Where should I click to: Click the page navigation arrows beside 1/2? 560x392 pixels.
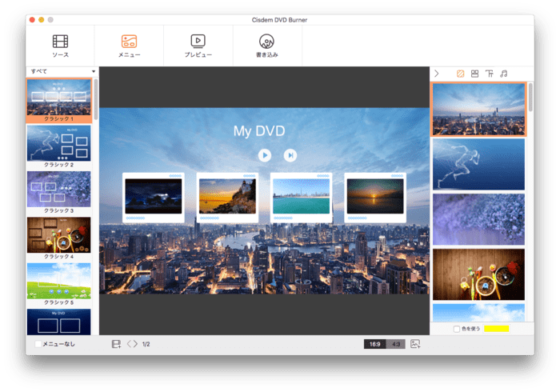pyautogui.click(x=132, y=344)
